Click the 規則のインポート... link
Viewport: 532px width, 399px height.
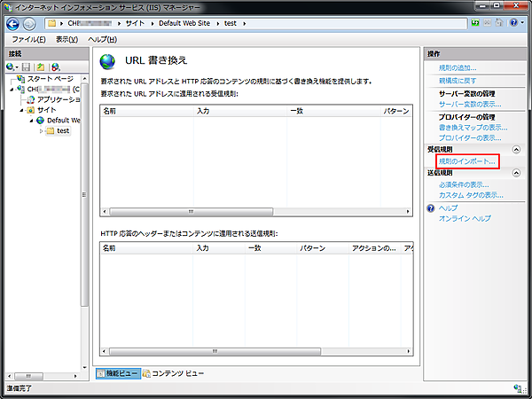[x=467, y=161]
